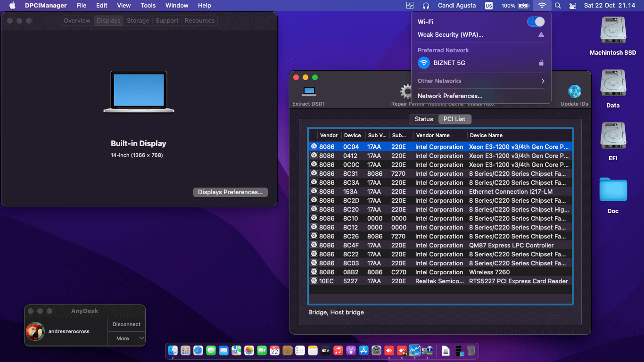The width and height of the screenshot is (644, 362).
Task: Open App Store from the Dock
Action: click(363, 351)
